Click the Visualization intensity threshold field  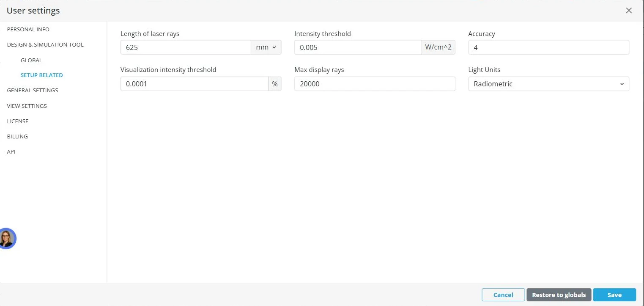tap(195, 84)
